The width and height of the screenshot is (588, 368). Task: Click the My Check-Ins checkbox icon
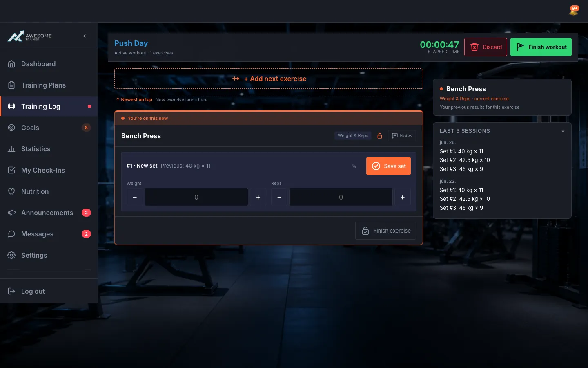coord(11,170)
